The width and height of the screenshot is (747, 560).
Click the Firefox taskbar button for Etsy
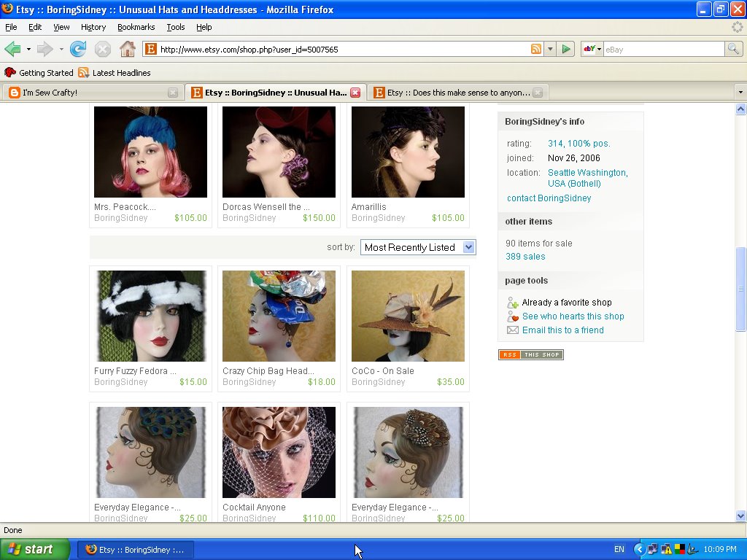tap(136, 550)
